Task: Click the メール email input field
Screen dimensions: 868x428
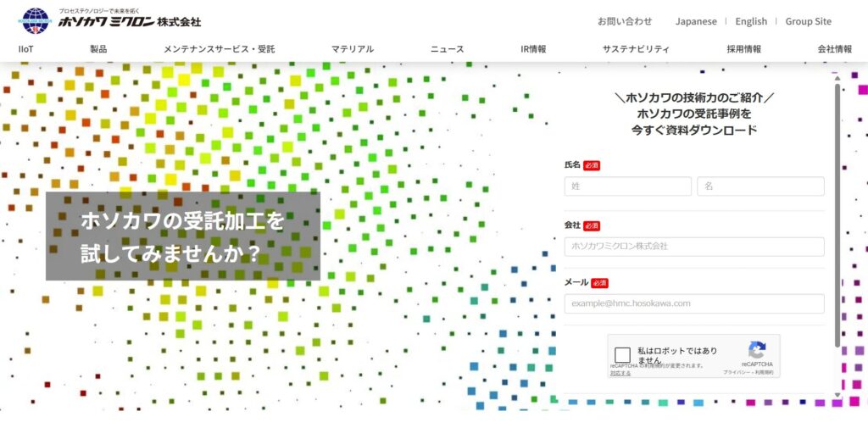Action: click(x=694, y=303)
